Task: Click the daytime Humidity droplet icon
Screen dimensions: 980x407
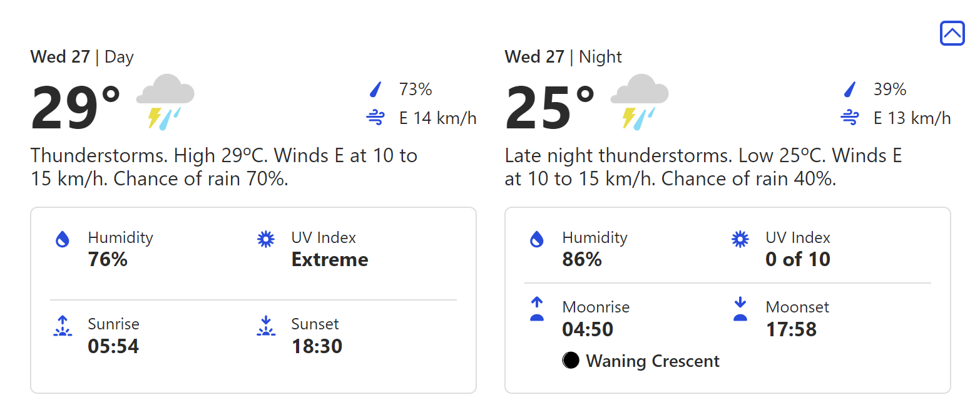Action: (x=63, y=239)
